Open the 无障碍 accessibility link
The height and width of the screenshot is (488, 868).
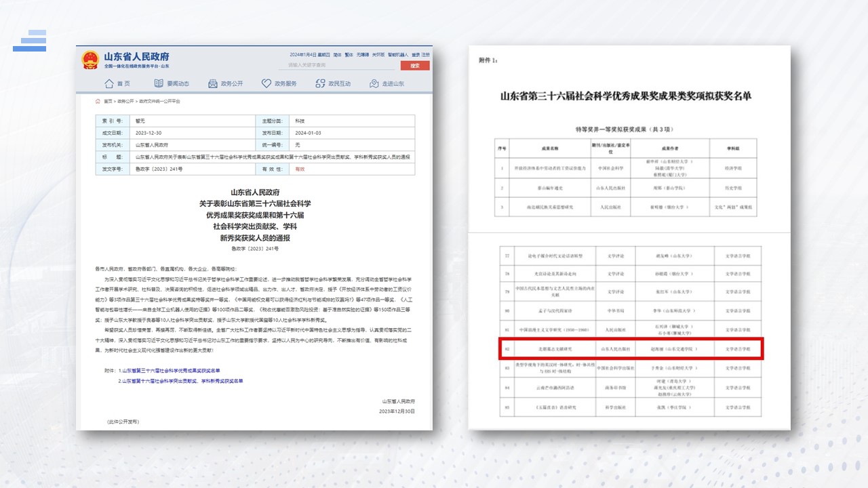coord(363,54)
